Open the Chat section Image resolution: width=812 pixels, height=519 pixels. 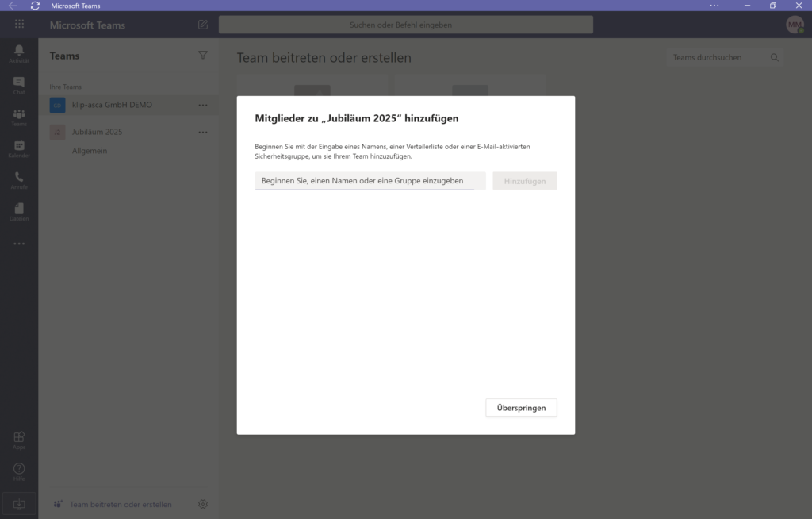(19, 85)
